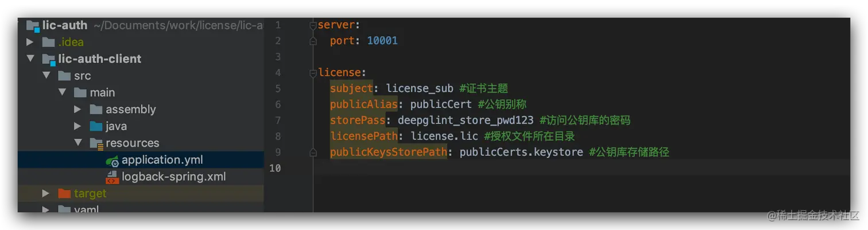Click the licensePath key

point(364,136)
